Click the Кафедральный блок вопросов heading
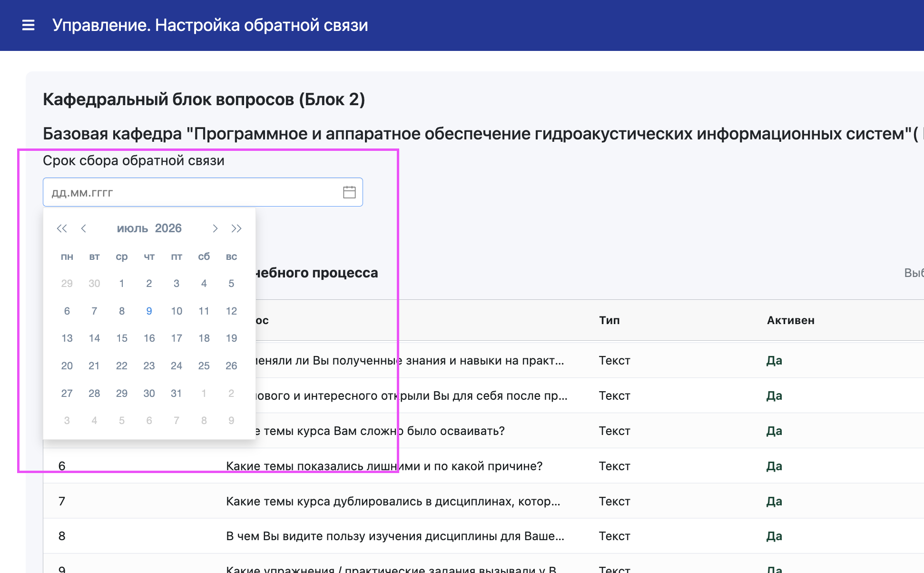 (204, 99)
